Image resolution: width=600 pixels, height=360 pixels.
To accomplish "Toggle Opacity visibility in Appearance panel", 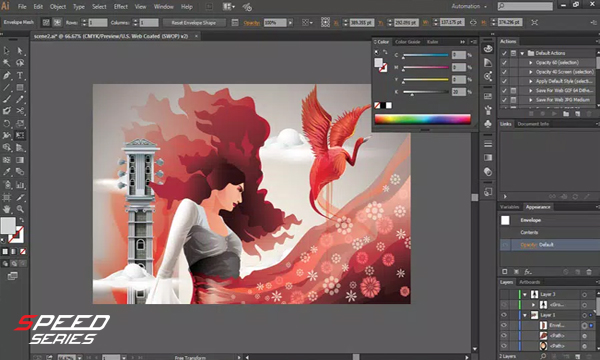I will [505, 245].
